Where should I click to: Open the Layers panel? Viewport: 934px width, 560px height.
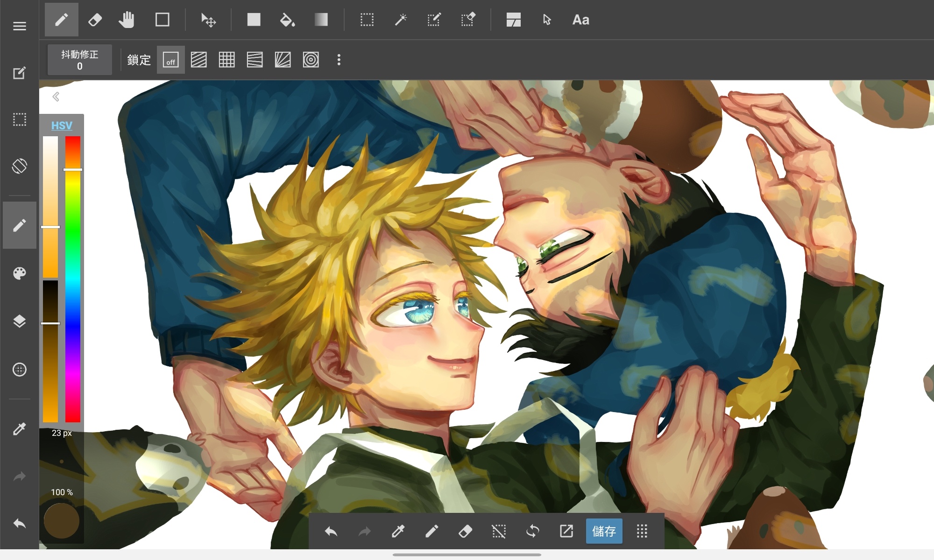tap(19, 321)
